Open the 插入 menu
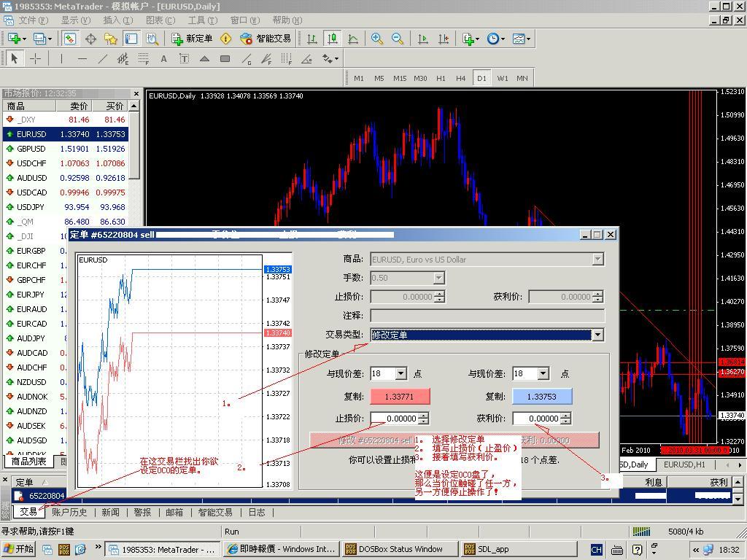The width and height of the screenshot is (747, 560). coord(117,20)
